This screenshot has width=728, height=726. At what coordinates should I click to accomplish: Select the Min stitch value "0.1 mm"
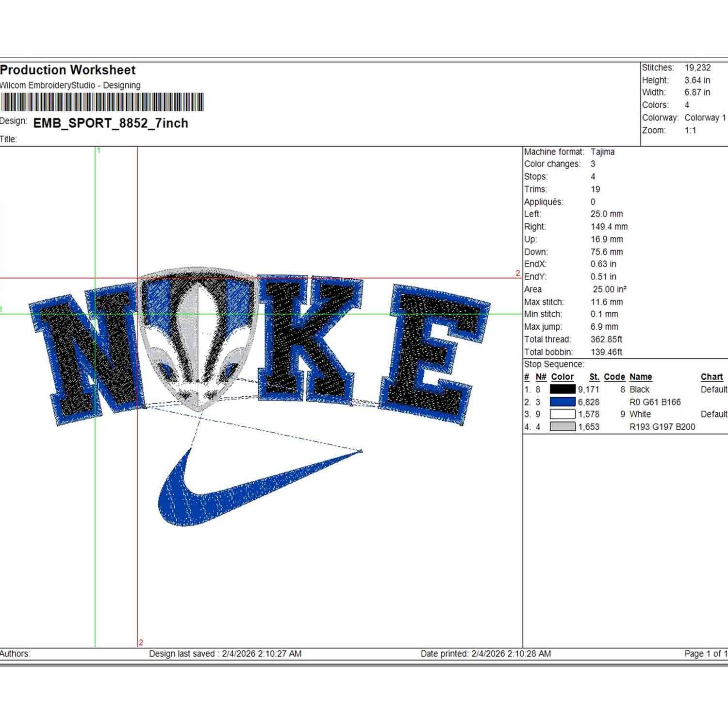604,314
